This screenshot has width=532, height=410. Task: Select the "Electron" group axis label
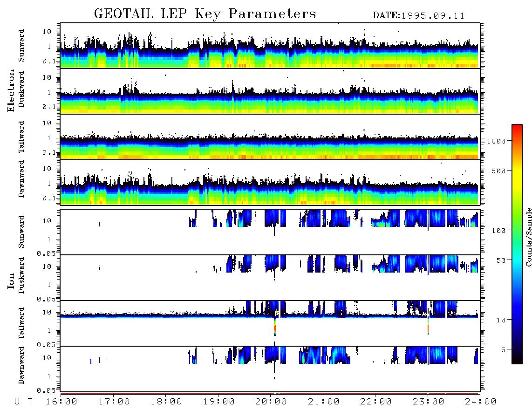point(11,91)
